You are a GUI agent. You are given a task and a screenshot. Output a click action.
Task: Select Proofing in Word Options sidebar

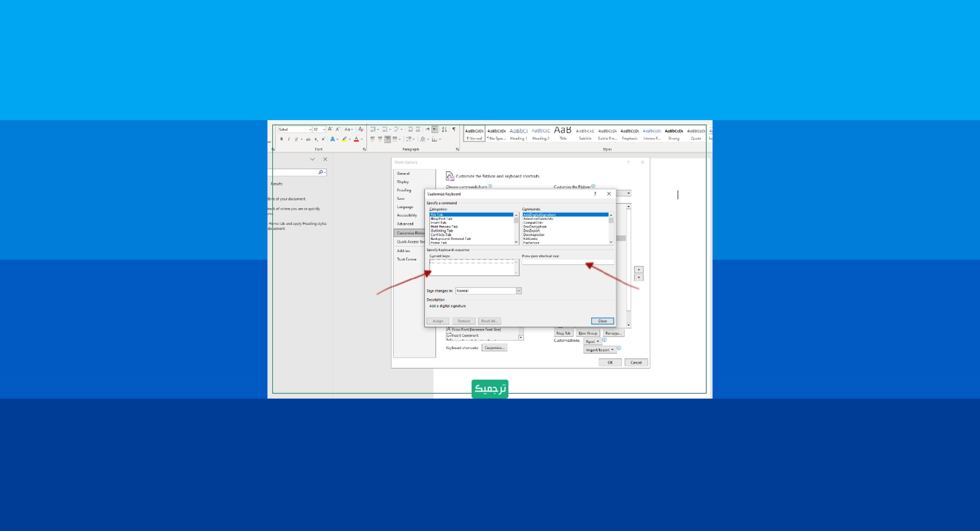(404, 190)
